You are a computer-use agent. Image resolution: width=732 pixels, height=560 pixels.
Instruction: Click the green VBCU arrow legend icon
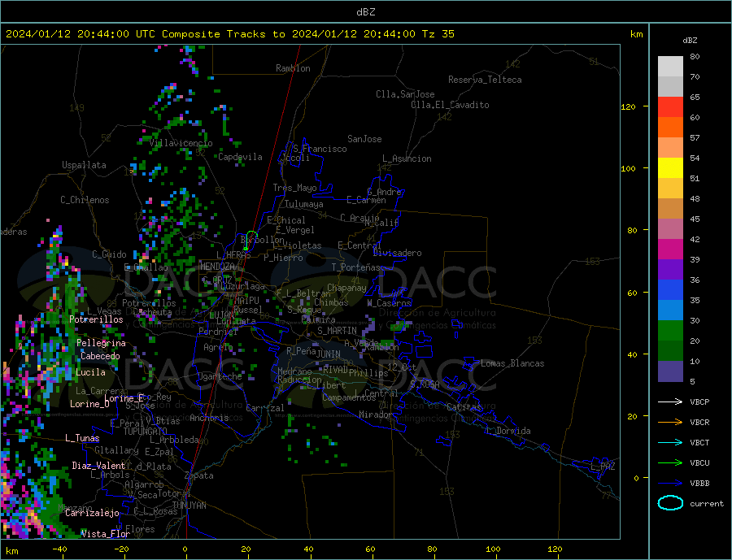670,463
